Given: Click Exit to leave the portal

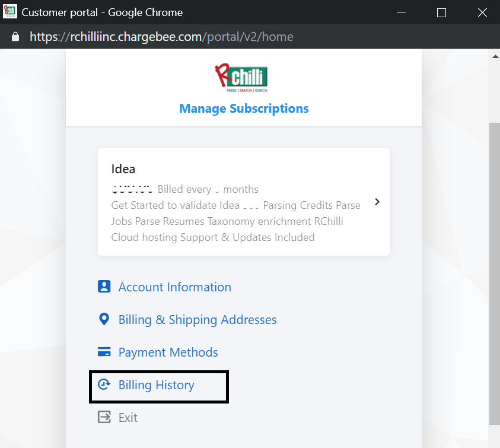Looking at the screenshot, I should click(x=128, y=417).
